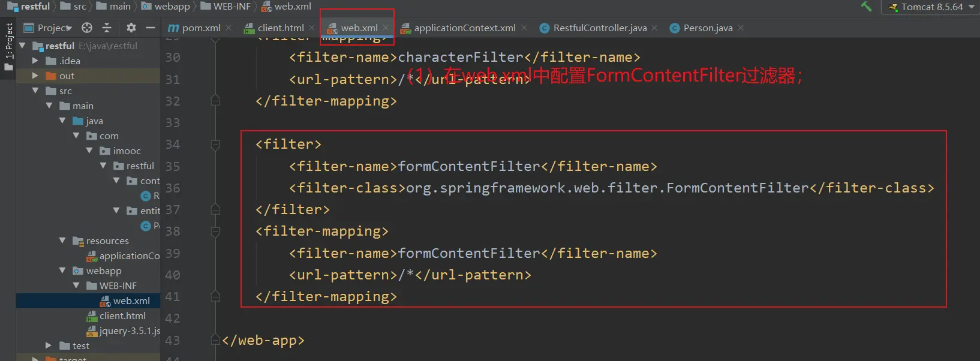Toggle fold marker at line 32
Screen dimensions: 980x361
pyautogui.click(x=215, y=101)
